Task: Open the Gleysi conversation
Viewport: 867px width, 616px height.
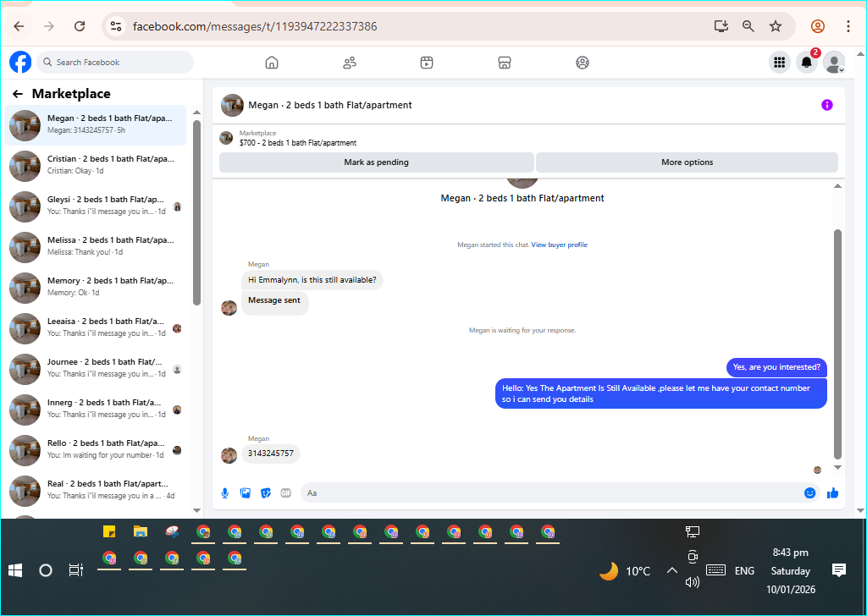Action: pos(95,206)
